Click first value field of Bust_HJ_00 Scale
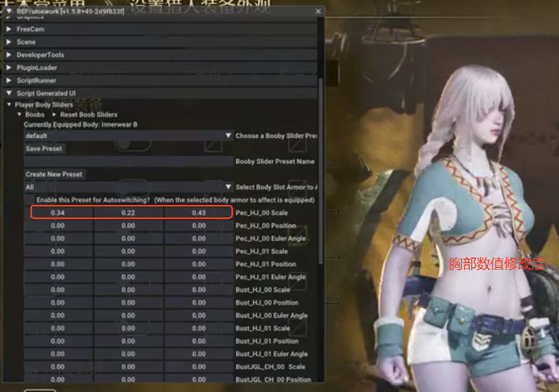The width and height of the screenshot is (559, 392). [x=58, y=290]
